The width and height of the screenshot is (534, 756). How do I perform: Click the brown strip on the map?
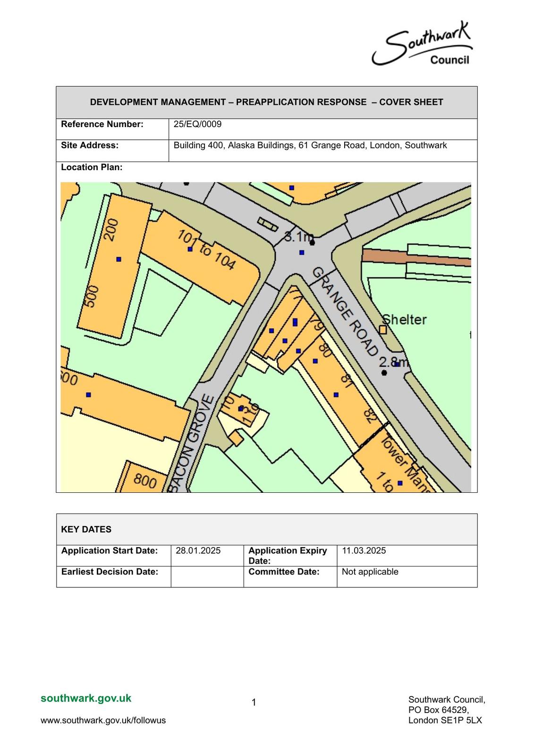[x=415, y=258]
